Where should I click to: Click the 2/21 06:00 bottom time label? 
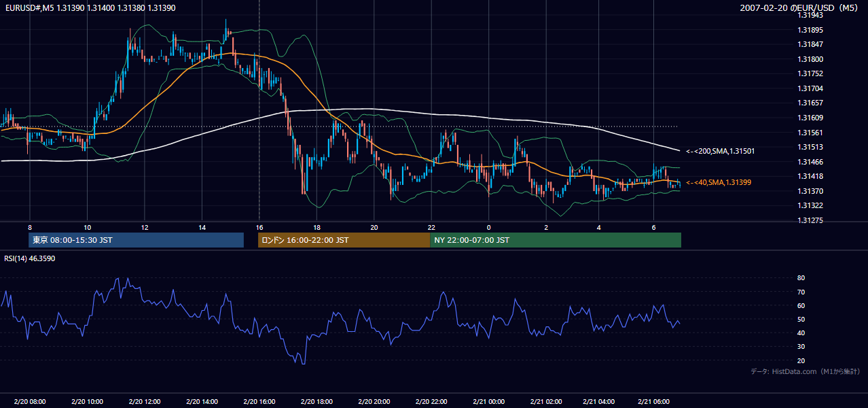(653, 402)
